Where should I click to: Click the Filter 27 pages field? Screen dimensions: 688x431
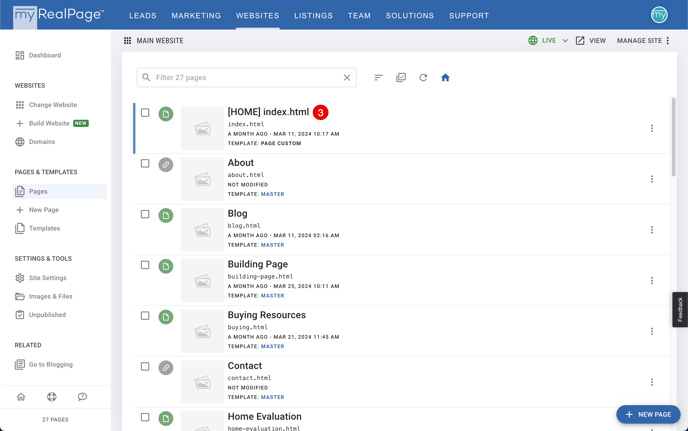247,78
